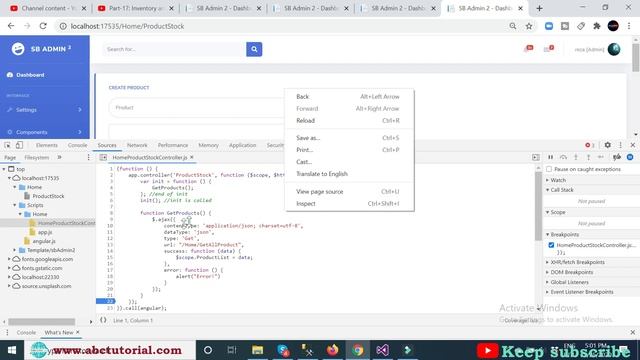Screen dimensions: 640x360
Task: Click the Step into function arrow icon
Action: pyautogui.click(x=576, y=157)
